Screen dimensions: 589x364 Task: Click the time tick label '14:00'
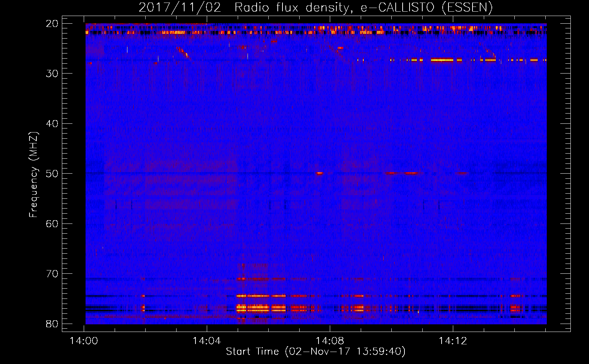pos(84,341)
